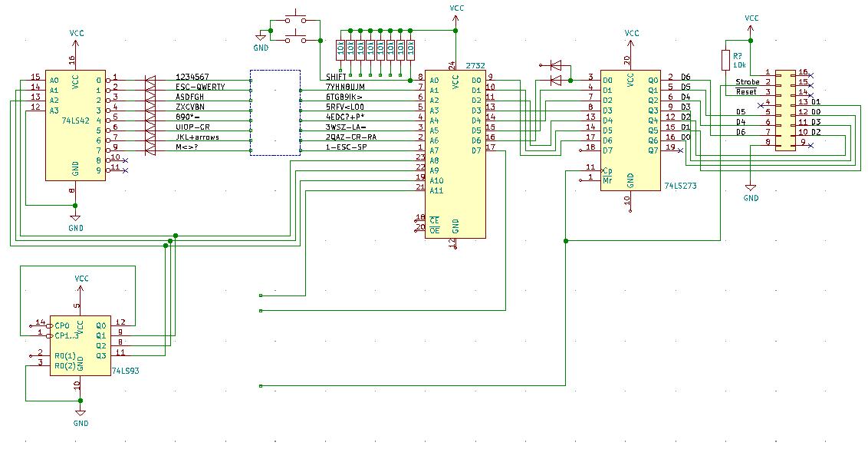
Task: Click the VCC symbol above the 74LS93
Action: [x=81, y=279]
